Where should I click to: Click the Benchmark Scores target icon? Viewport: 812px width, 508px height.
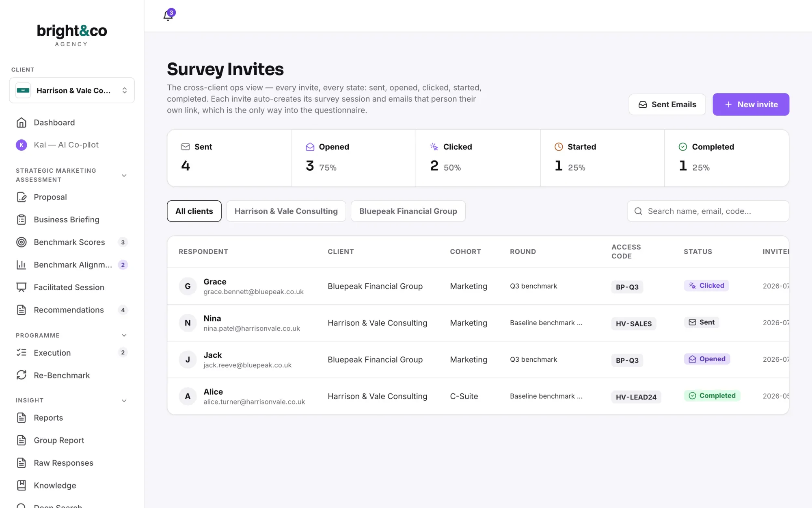[22, 242]
